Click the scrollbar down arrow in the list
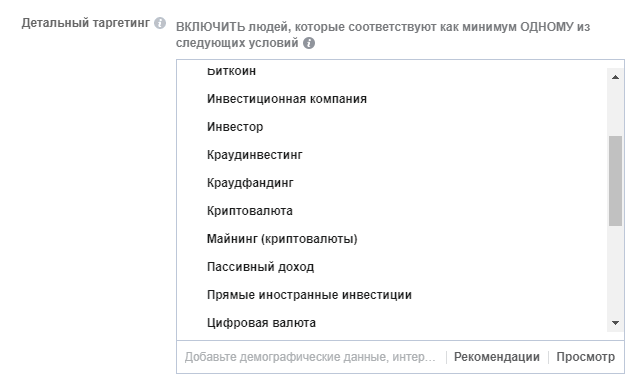Screen dimensions: 642x385 (x=615, y=323)
